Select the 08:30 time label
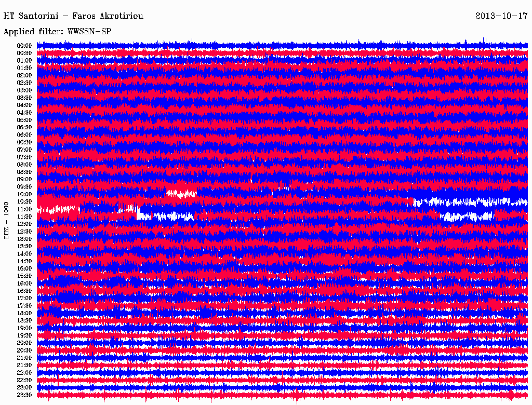This screenshot has height=405, width=532. pos(24,172)
